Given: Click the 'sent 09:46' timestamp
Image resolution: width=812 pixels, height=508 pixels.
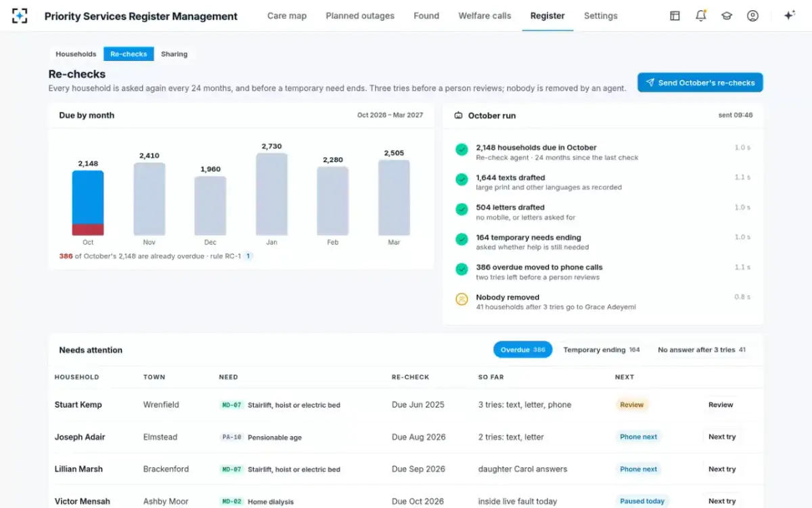Looking at the screenshot, I should tap(736, 115).
